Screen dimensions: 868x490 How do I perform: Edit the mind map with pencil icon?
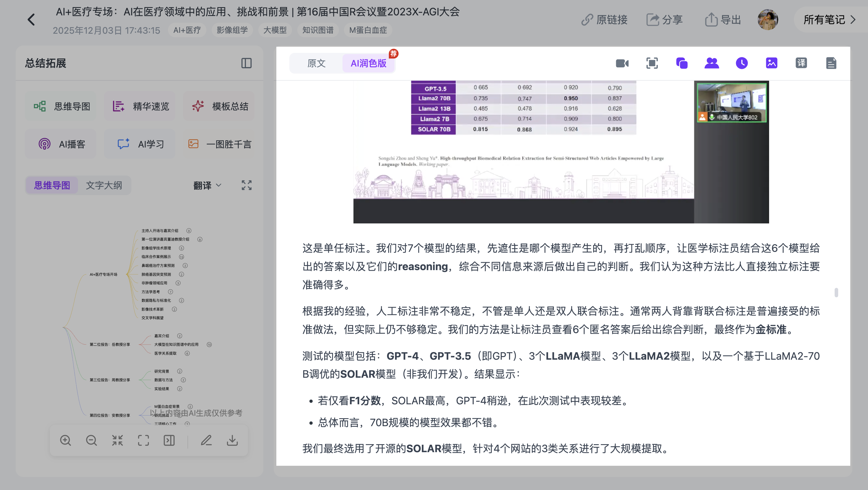(x=206, y=440)
